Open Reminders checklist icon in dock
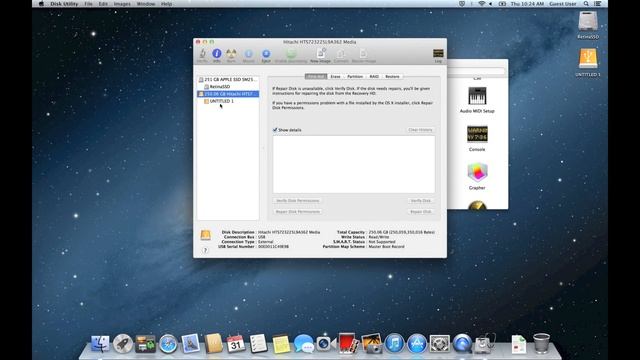The image size is (640, 360). [258, 344]
